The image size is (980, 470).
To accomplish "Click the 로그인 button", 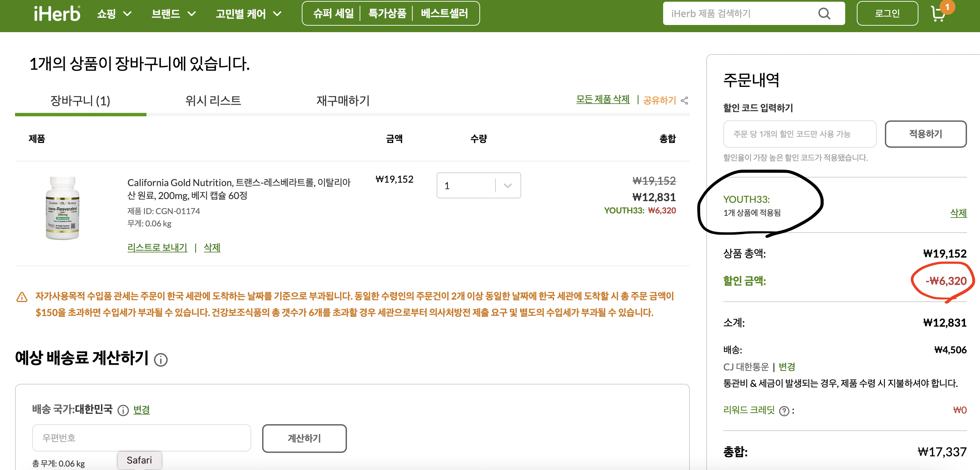I will (887, 14).
